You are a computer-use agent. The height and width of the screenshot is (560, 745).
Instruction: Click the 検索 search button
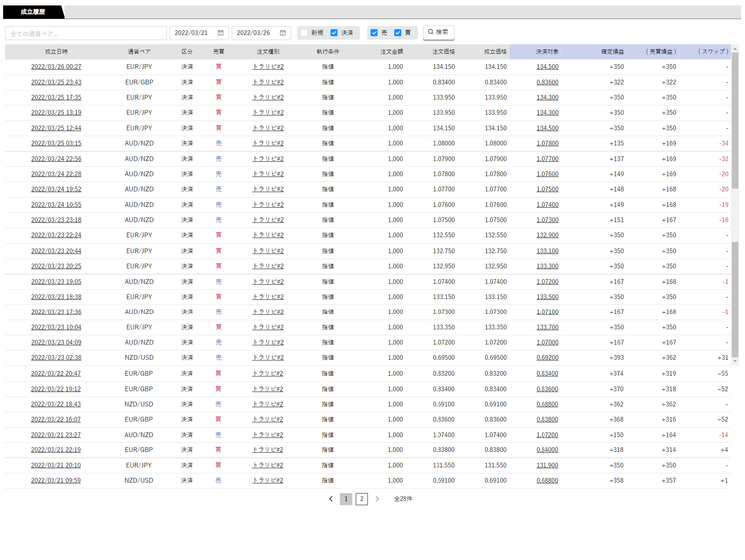[x=438, y=32]
